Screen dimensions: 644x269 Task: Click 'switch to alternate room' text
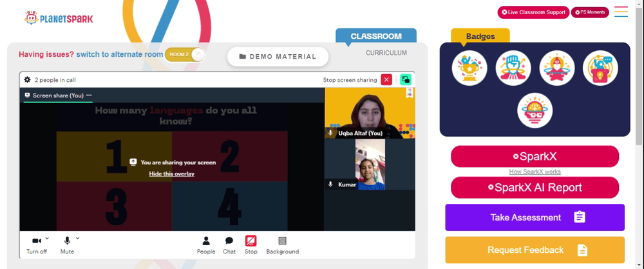pos(120,54)
